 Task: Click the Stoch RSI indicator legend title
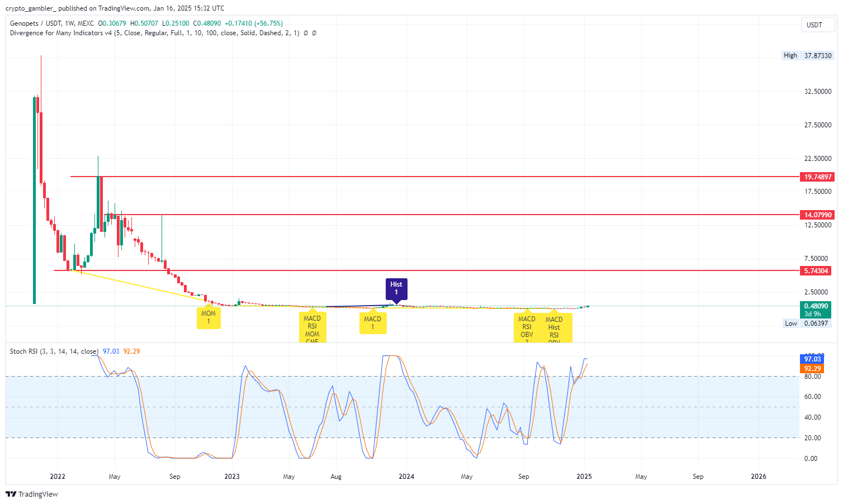(x=54, y=351)
